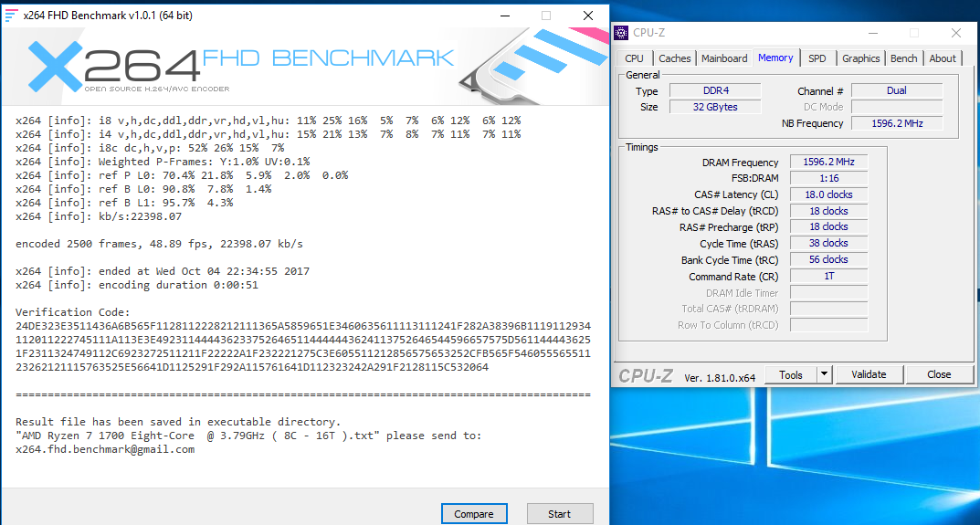Screen dimensions: 980x525
Task: Minimize the CPU-Z window
Action: coord(874,33)
